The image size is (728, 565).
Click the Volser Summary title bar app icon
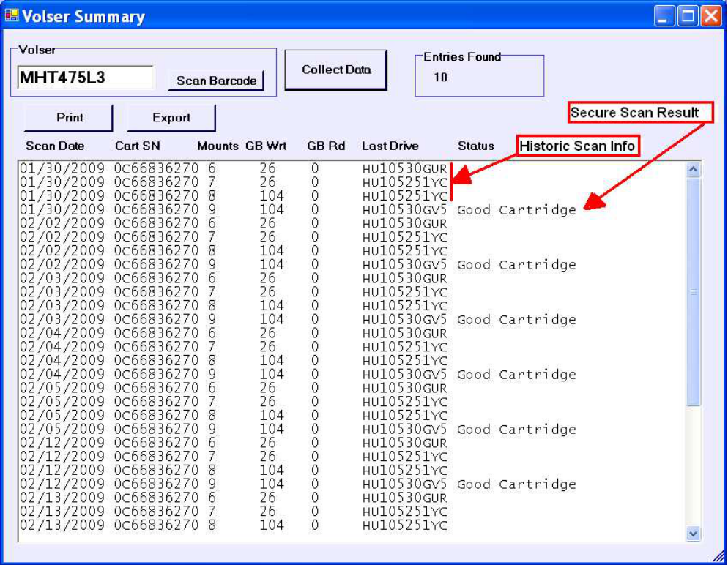(12, 17)
